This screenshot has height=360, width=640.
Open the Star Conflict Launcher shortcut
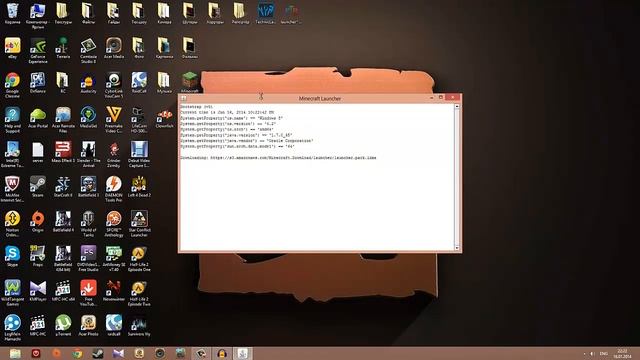(x=139, y=224)
